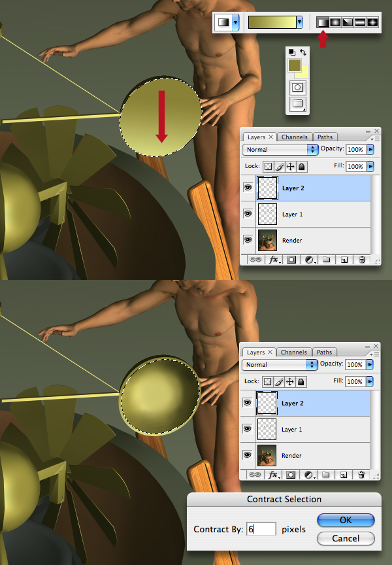Toggle Lock transparent pixels in upper panel
The height and width of the screenshot is (565, 392).
pos(268,167)
